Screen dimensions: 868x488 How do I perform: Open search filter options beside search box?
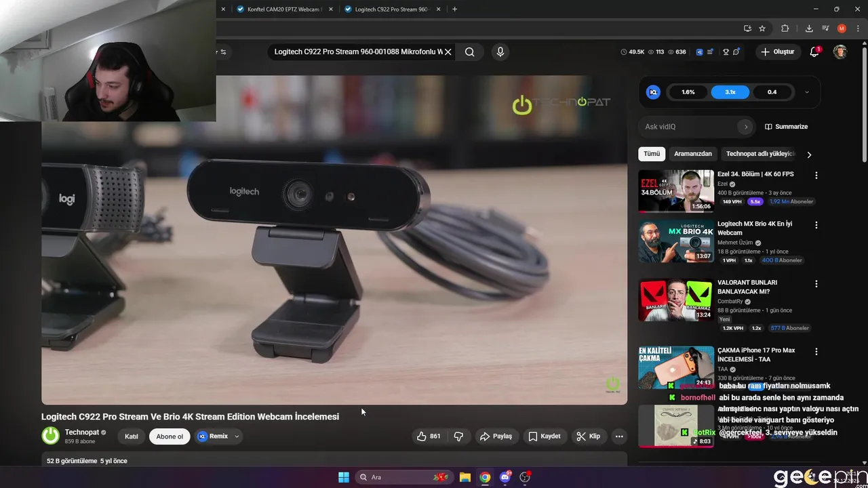click(x=223, y=52)
